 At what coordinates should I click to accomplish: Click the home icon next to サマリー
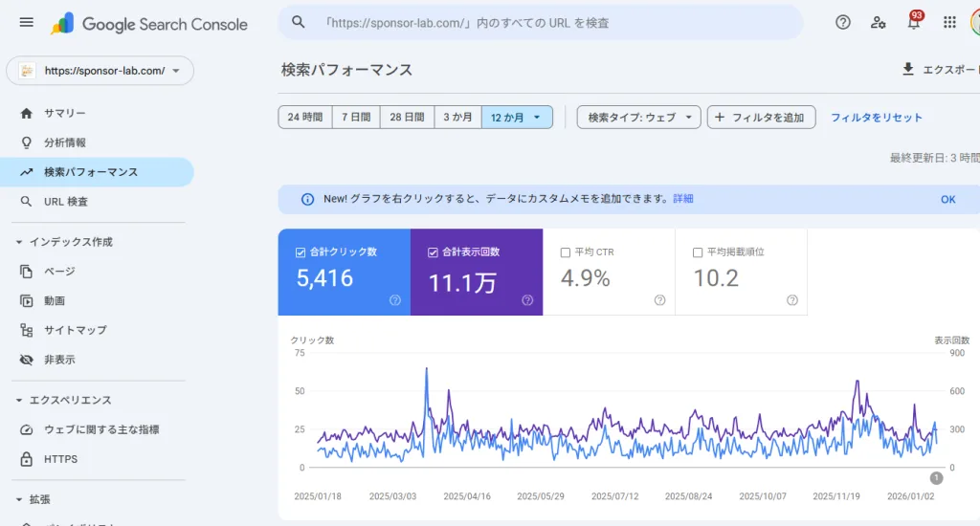tap(26, 113)
